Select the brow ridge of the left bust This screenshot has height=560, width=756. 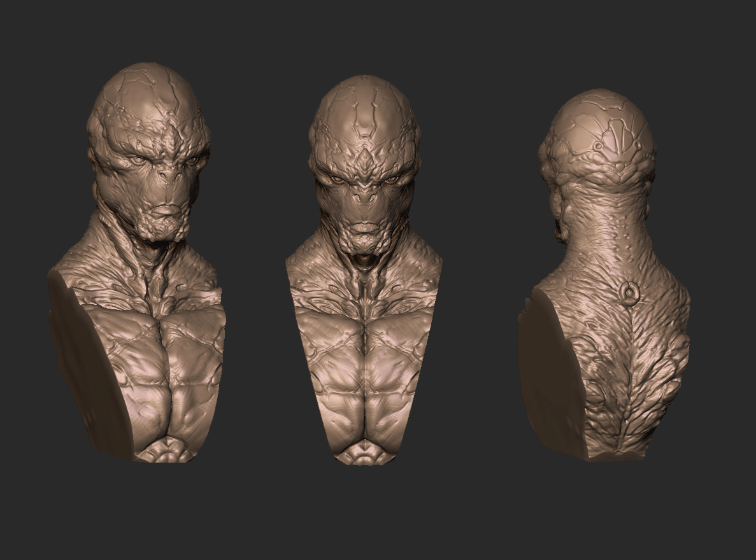coord(137,150)
